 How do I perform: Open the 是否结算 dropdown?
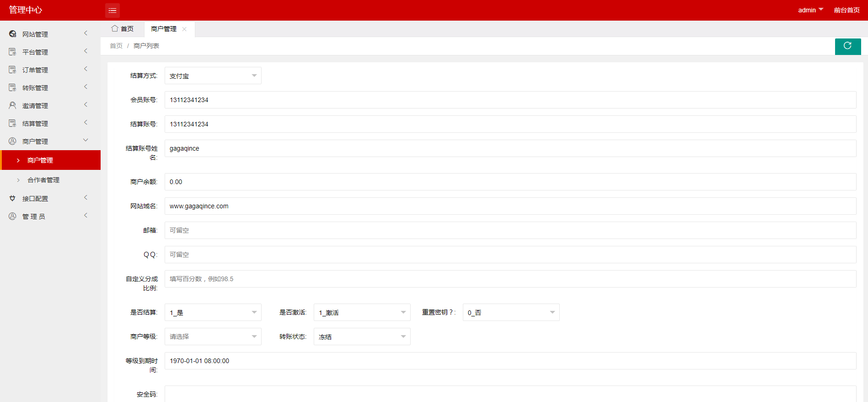click(x=213, y=312)
